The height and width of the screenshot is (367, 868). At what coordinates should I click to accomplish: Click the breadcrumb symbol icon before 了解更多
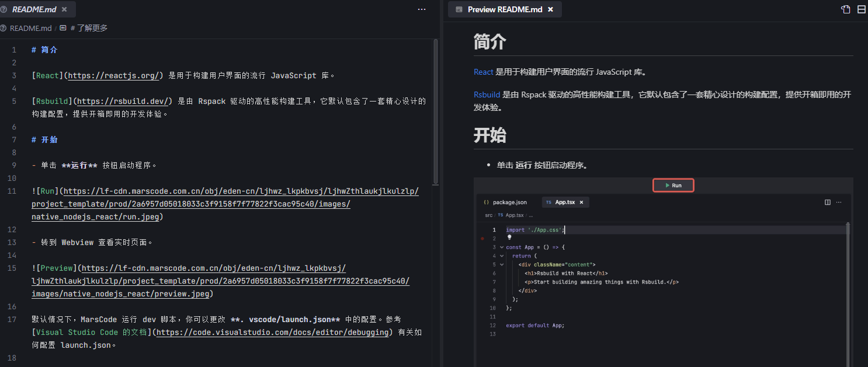pos(63,28)
